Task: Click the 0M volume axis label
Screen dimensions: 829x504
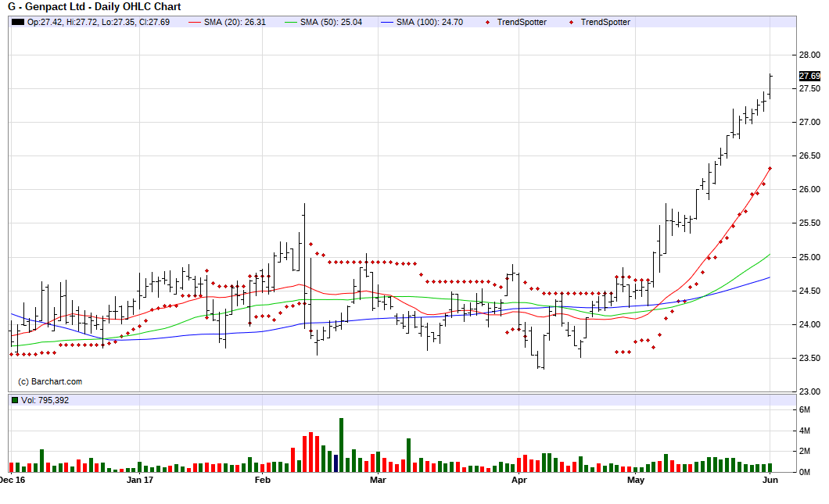Action: (x=805, y=472)
